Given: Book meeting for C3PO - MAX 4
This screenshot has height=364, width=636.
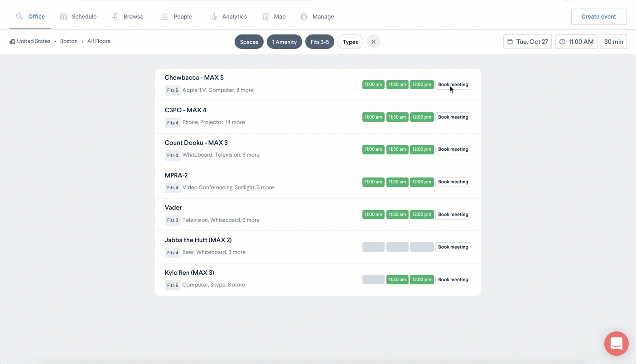Looking at the screenshot, I should click(453, 117).
